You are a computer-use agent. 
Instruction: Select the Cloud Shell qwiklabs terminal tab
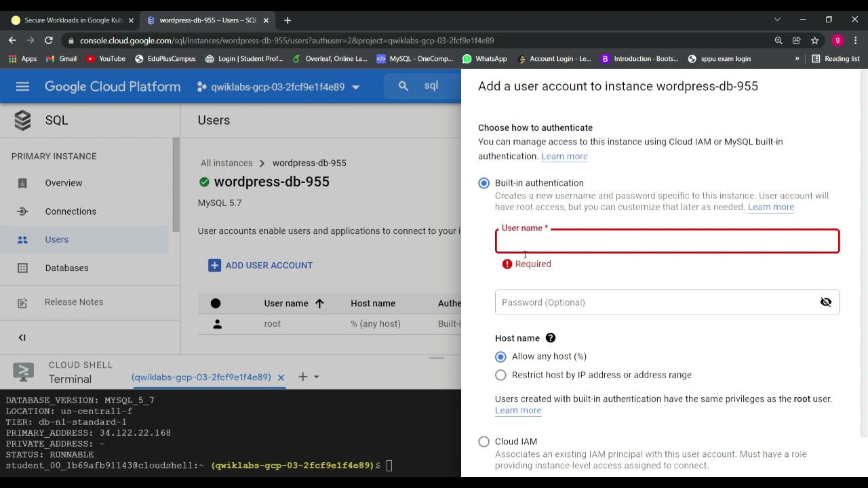(201, 378)
